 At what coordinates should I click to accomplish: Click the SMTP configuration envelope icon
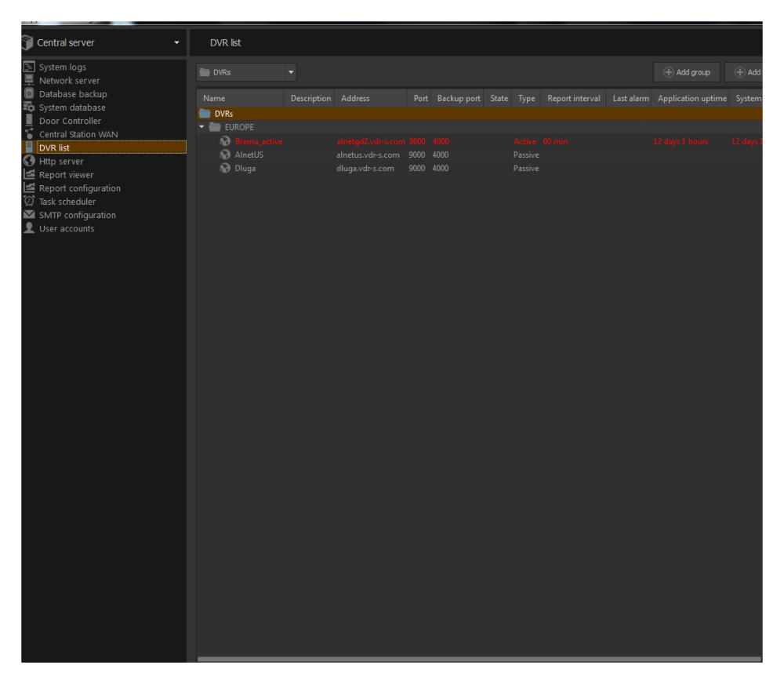pyautogui.click(x=29, y=215)
